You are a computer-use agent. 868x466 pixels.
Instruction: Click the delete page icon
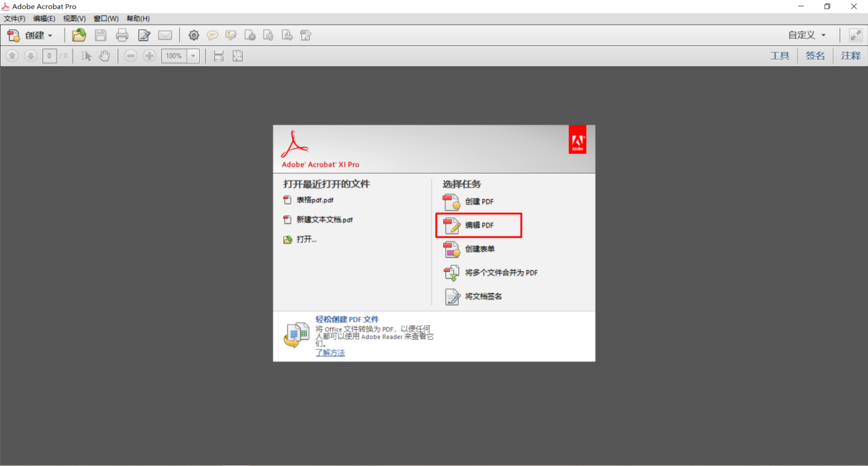point(250,36)
